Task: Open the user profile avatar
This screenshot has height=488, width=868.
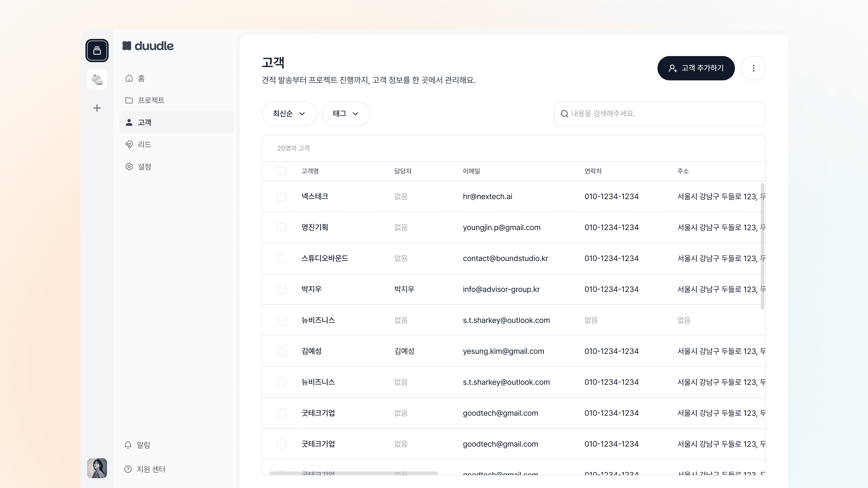Action: (x=97, y=468)
